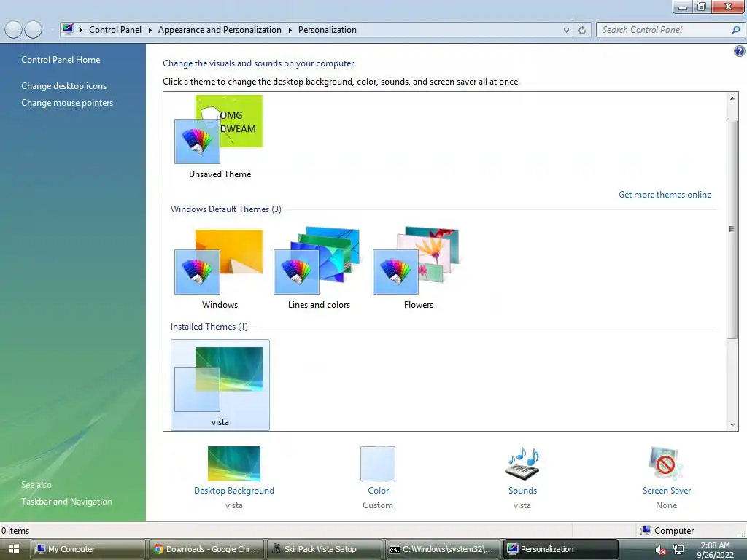Open Taskbar and Navigation link

point(66,502)
